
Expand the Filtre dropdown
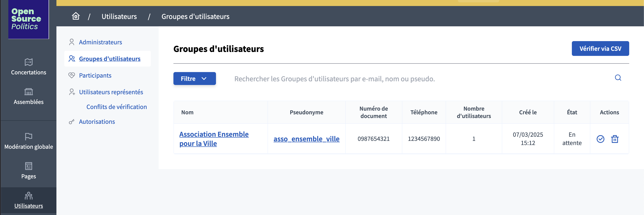[x=194, y=79]
